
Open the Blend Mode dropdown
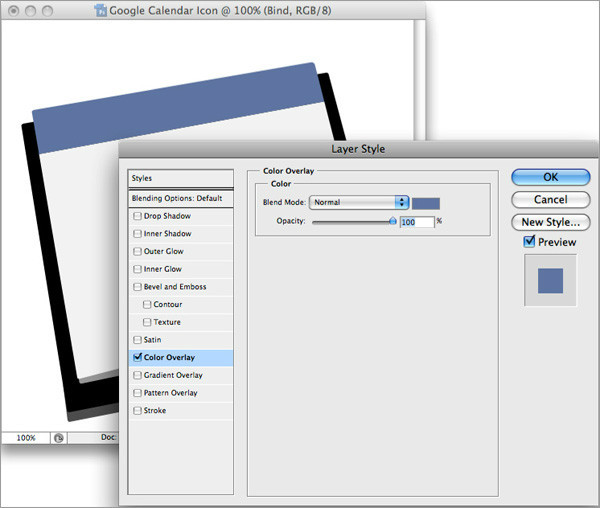[360, 202]
